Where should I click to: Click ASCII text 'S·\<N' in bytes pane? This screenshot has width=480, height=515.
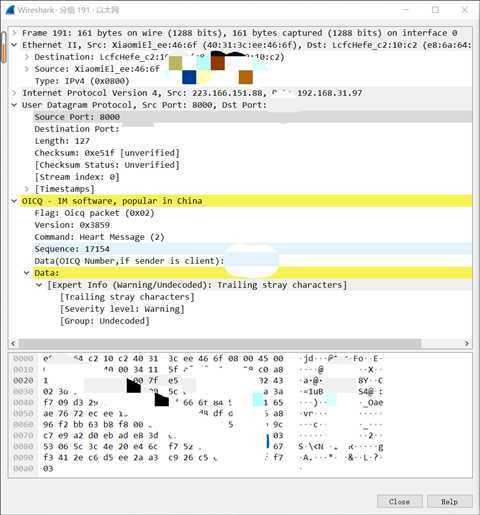click(312, 446)
